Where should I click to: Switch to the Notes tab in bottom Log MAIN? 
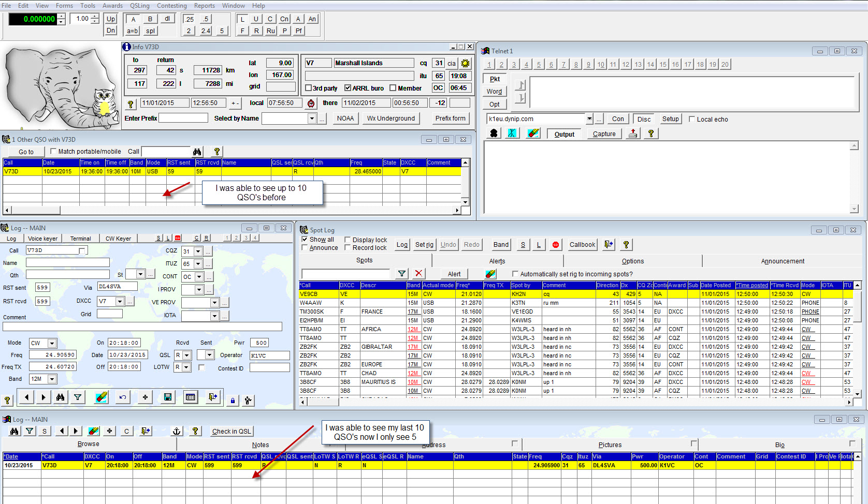(x=261, y=444)
